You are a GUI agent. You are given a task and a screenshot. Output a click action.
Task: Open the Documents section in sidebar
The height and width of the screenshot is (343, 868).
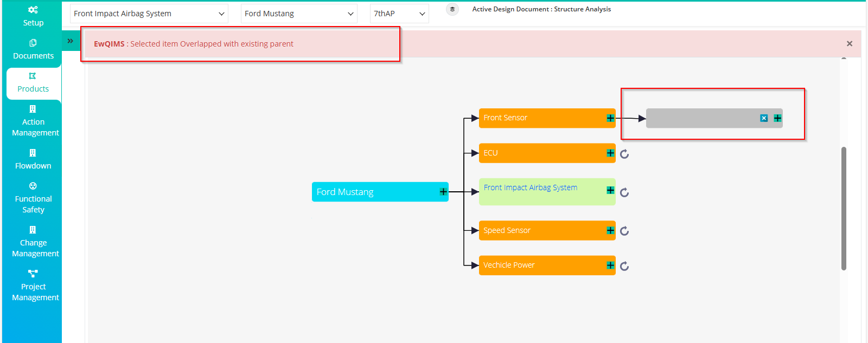[33, 49]
